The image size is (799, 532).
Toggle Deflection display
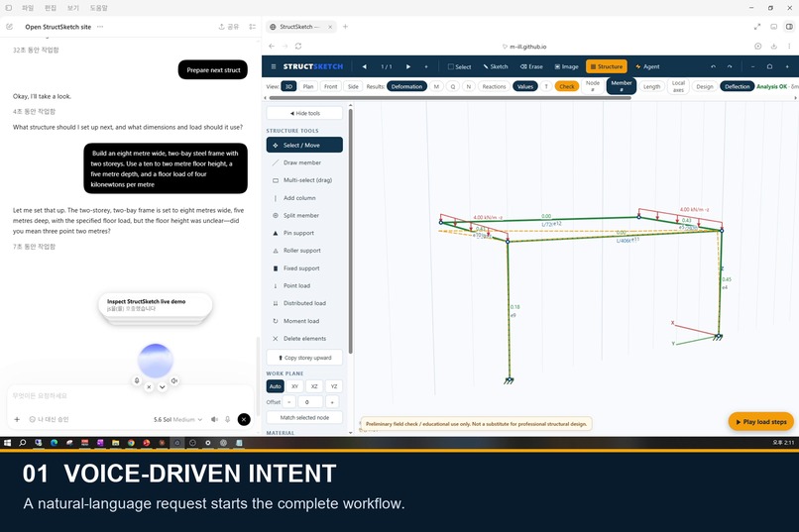pyautogui.click(x=737, y=86)
